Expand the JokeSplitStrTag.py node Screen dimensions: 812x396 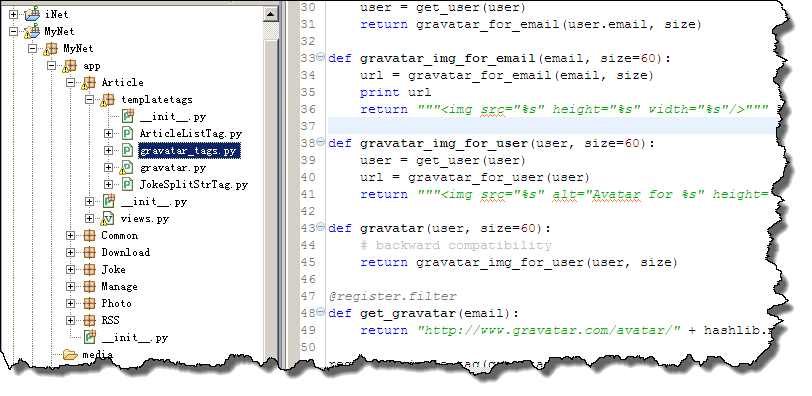coord(108,184)
